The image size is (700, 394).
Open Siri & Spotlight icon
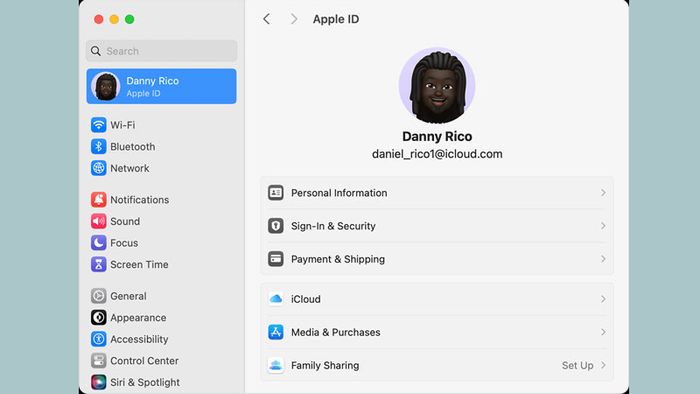tap(99, 382)
